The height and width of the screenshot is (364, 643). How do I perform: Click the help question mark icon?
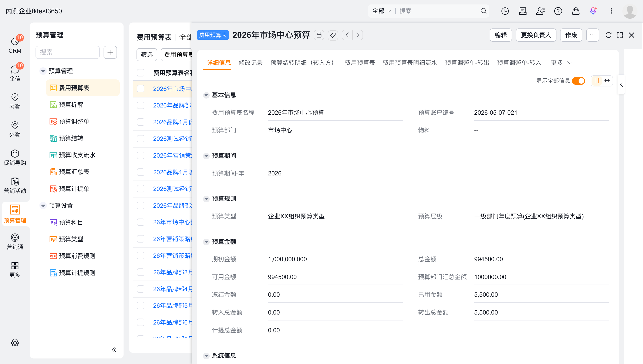558,11
